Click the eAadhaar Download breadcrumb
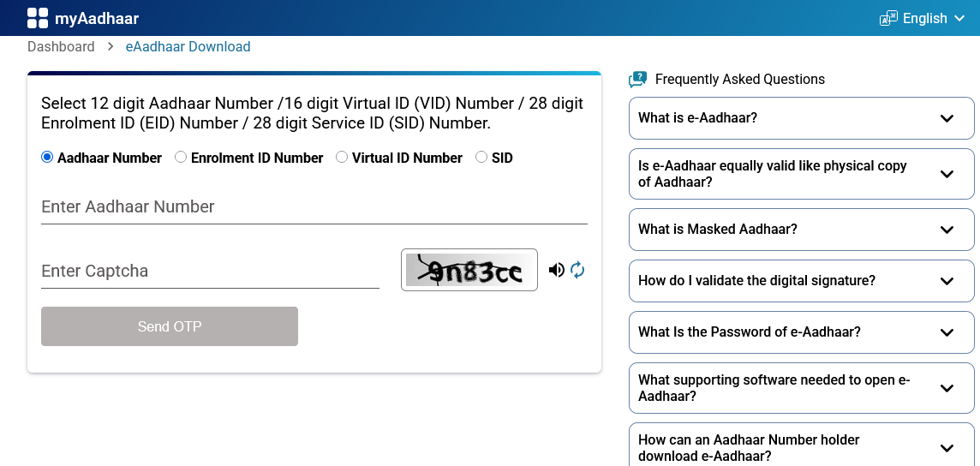The image size is (980, 466). [x=188, y=47]
